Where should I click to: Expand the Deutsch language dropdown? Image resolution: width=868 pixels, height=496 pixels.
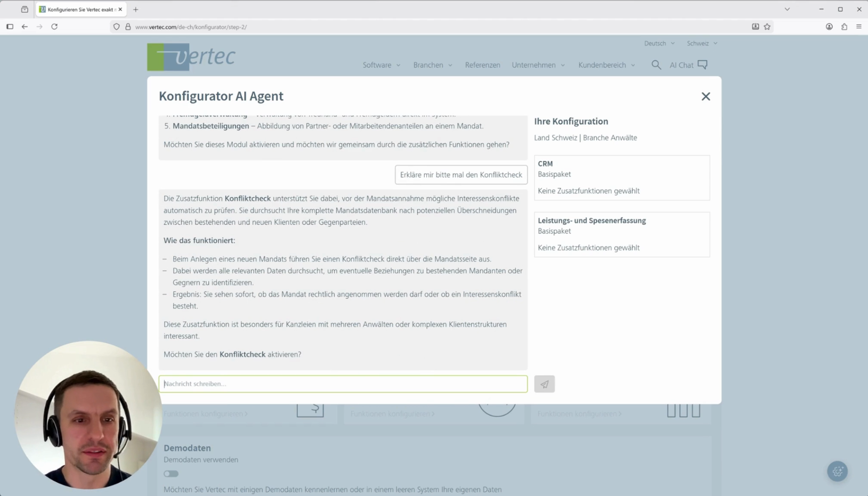pos(659,43)
